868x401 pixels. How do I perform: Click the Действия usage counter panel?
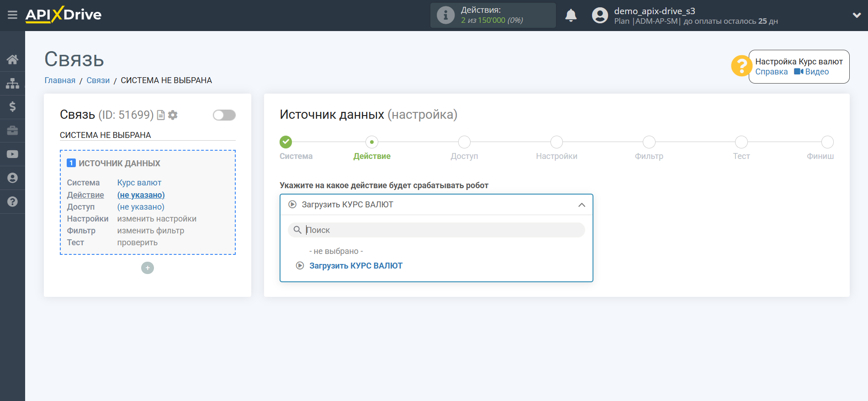coord(493,15)
